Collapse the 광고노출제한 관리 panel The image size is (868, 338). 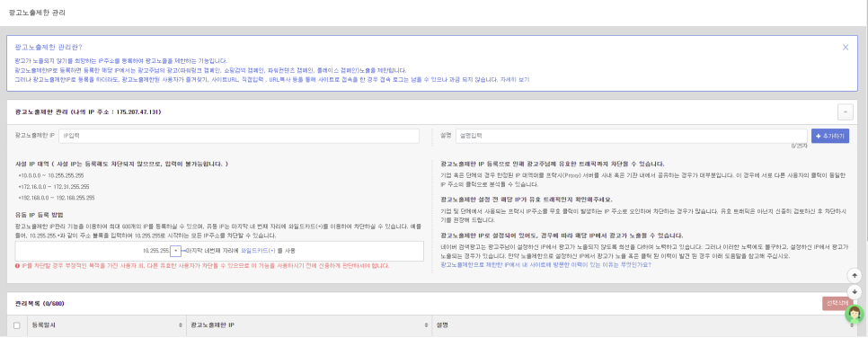tap(846, 112)
